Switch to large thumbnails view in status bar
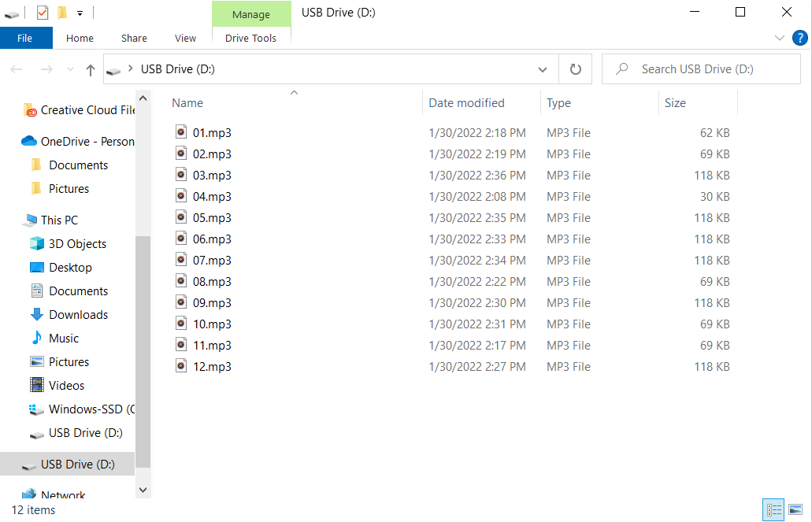Image resolution: width=812 pixels, height=522 pixels. pos(795,509)
